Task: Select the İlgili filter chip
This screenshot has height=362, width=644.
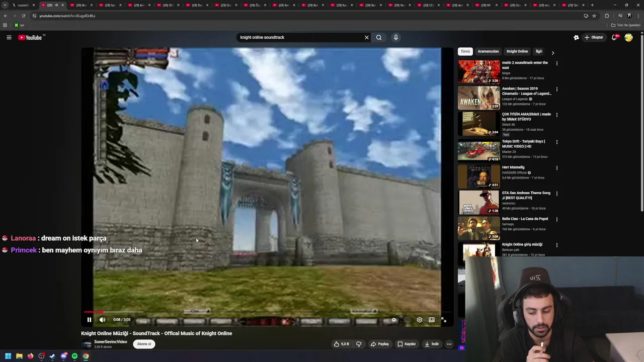Action: [539, 51]
